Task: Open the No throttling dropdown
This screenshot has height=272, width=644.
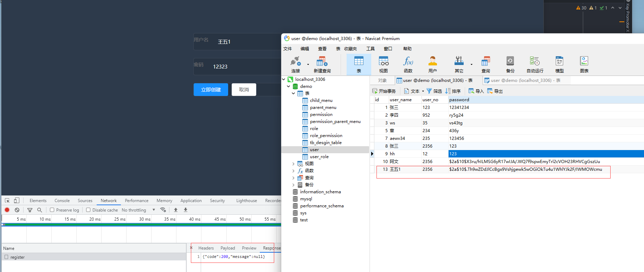Action: [x=139, y=210]
